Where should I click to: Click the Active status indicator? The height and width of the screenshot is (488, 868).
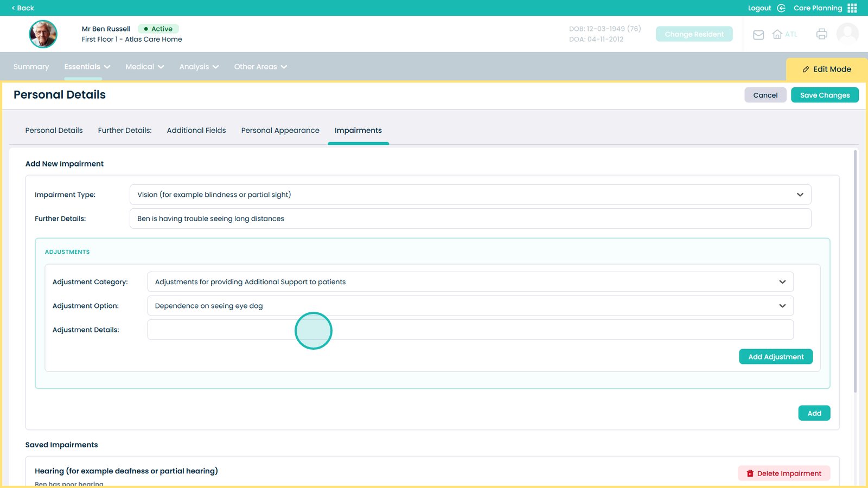pos(158,29)
